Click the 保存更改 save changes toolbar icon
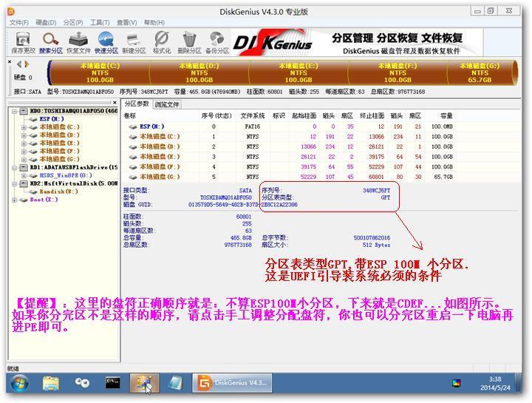 click(23, 43)
